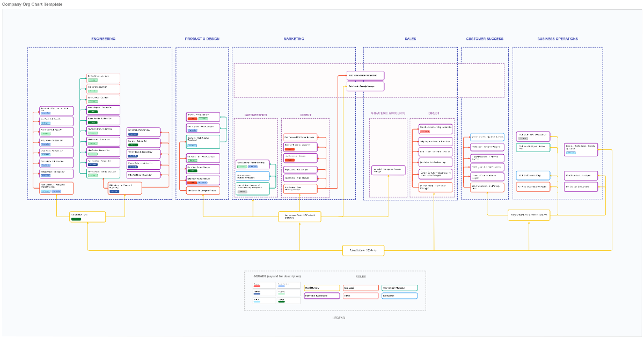
Task: Click the gray badge on the Partner Marketing Management card
Action: pos(243,192)
